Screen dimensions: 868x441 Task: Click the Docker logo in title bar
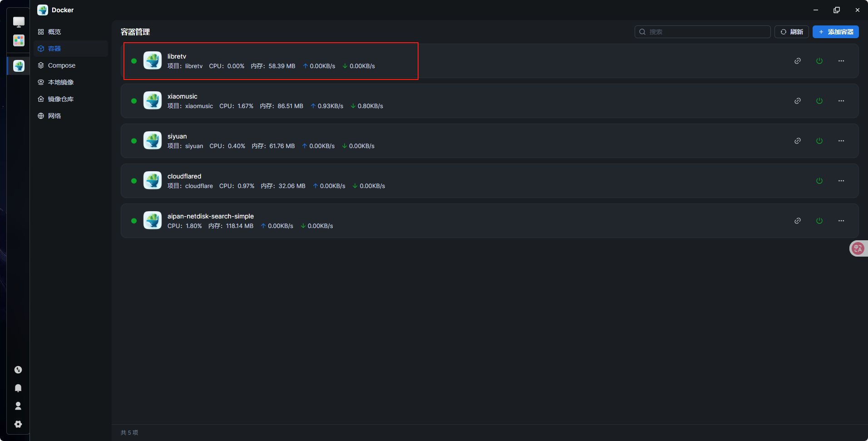point(43,10)
